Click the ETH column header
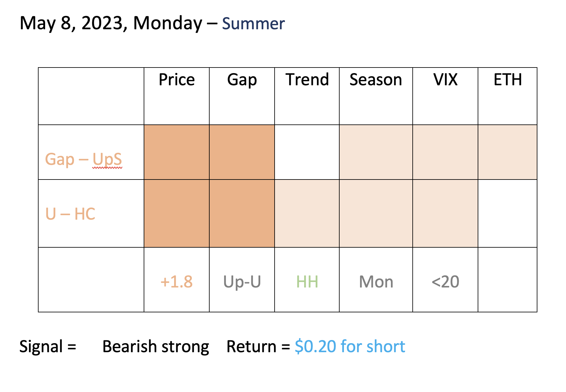 tap(508, 96)
